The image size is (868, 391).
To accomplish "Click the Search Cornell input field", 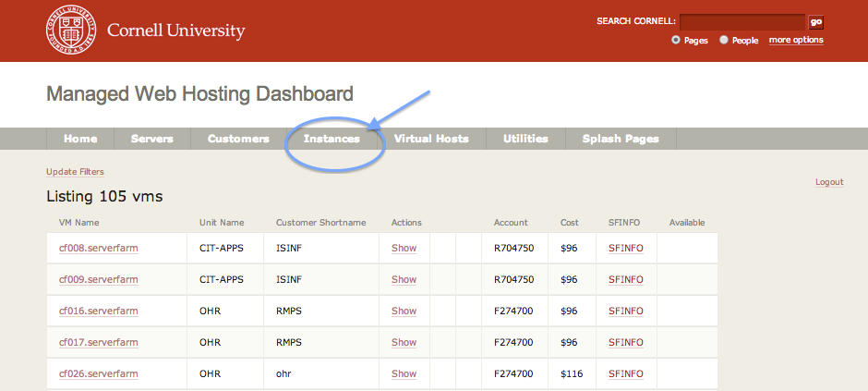I will click(x=741, y=21).
